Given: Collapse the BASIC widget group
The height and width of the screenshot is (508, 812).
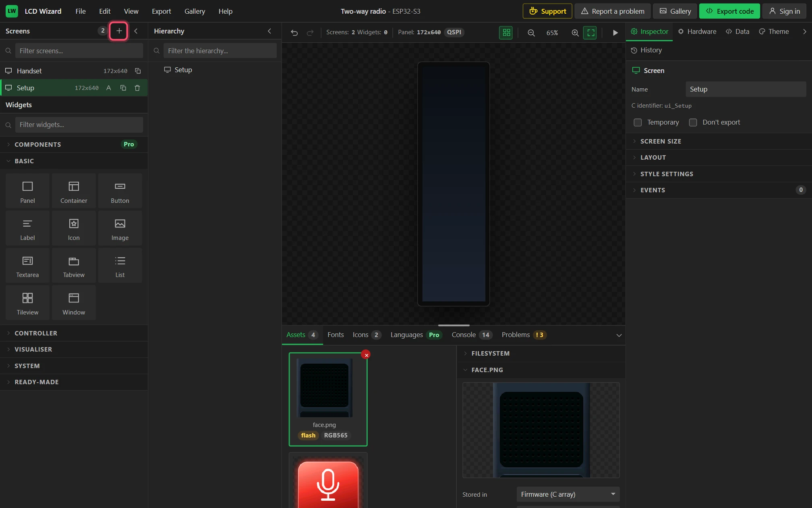Looking at the screenshot, I should point(74,161).
